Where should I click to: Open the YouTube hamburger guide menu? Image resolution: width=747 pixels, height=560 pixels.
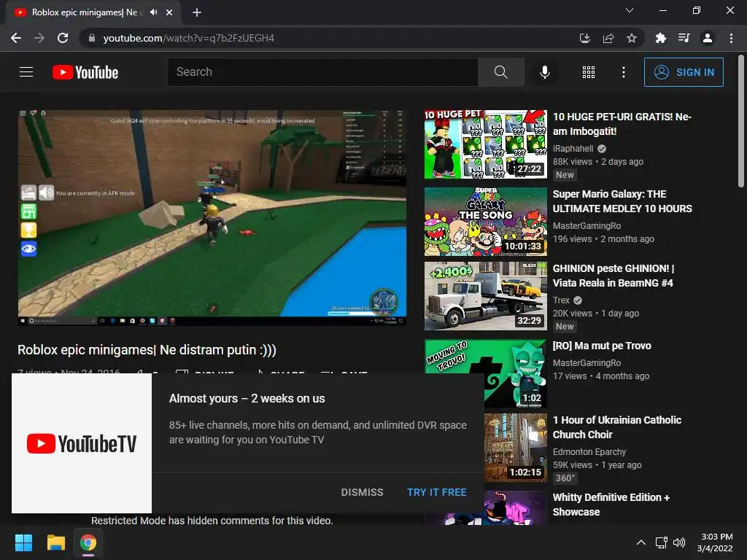26,72
